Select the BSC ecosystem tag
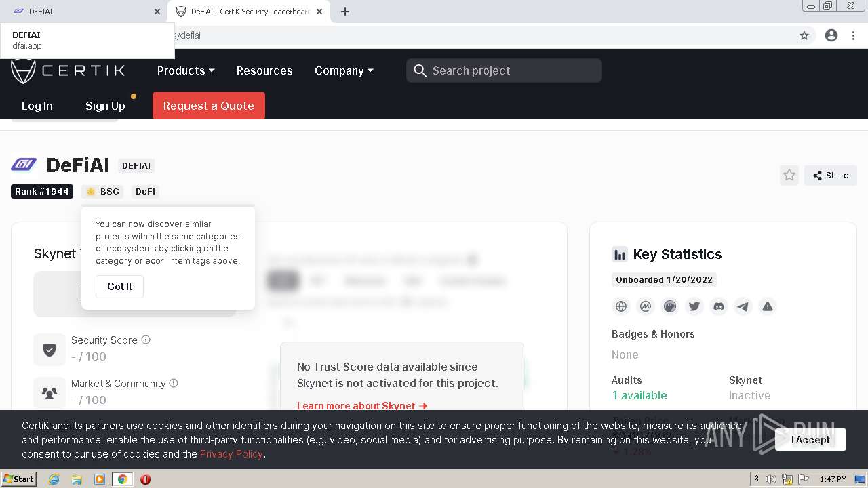868x488 pixels. pos(103,192)
